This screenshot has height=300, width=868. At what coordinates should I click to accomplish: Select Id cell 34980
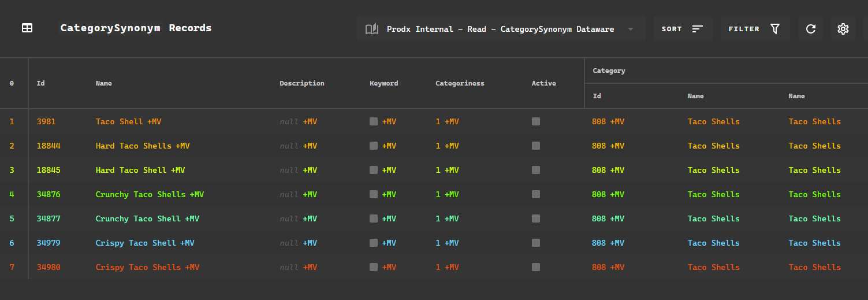49,267
